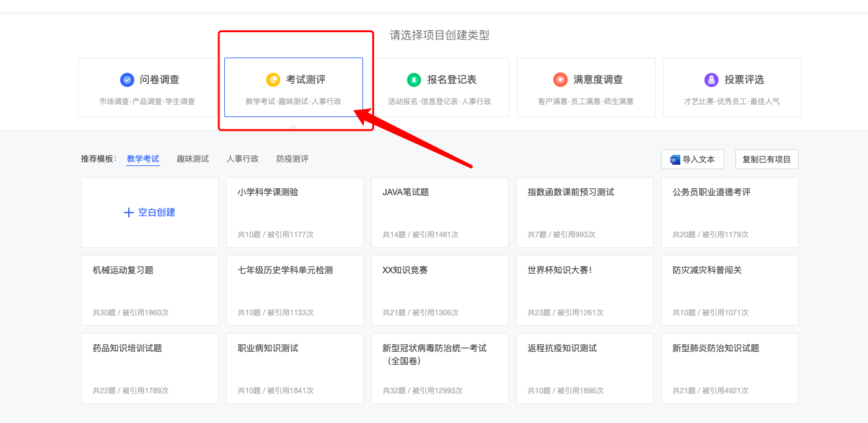This screenshot has height=423, width=868.
Task: Click the 客户满意·员工满意·师生满意 subtitle
Action: click(x=586, y=102)
